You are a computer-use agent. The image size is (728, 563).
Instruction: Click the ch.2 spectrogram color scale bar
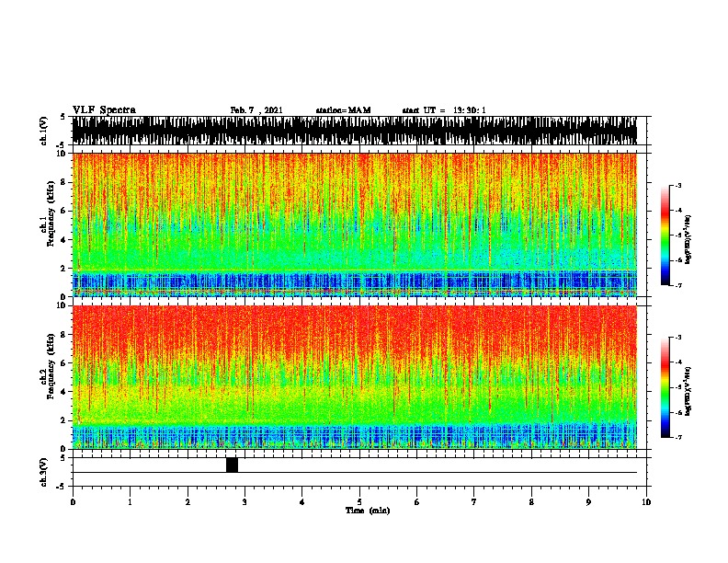point(665,387)
